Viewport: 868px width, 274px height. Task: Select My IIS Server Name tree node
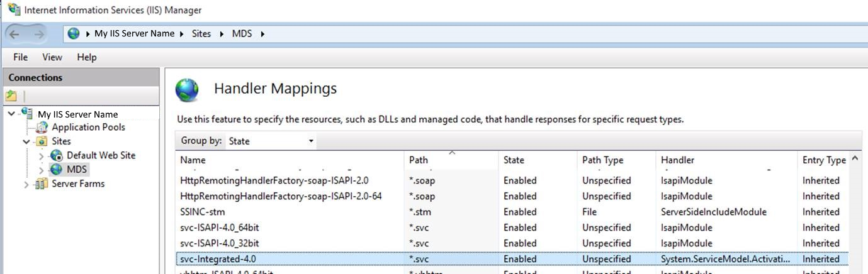[x=77, y=114]
